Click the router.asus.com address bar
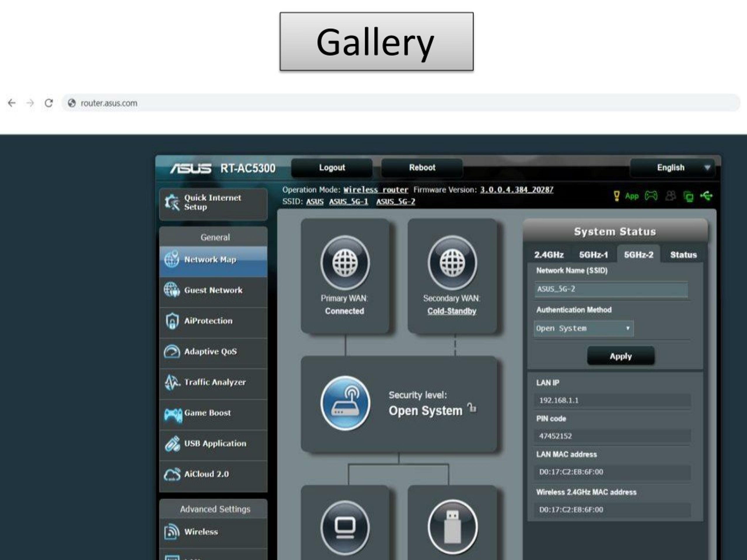 coord(401,103)
